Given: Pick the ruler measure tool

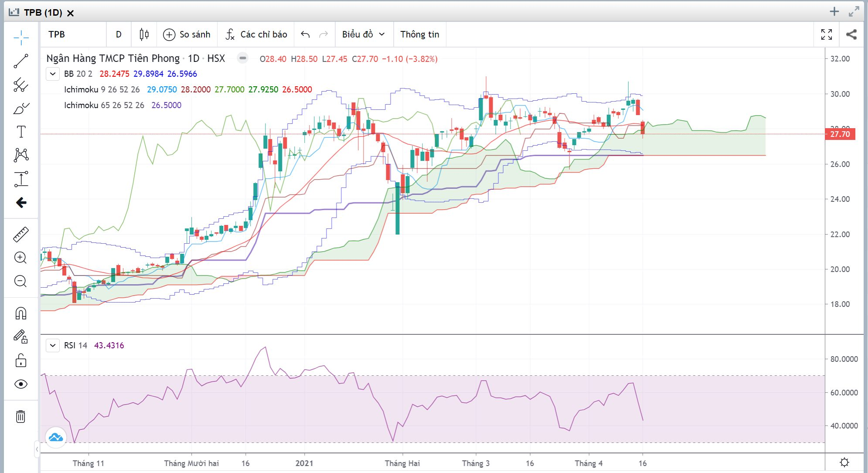Looking at the screenshot, I should [20, 235].
